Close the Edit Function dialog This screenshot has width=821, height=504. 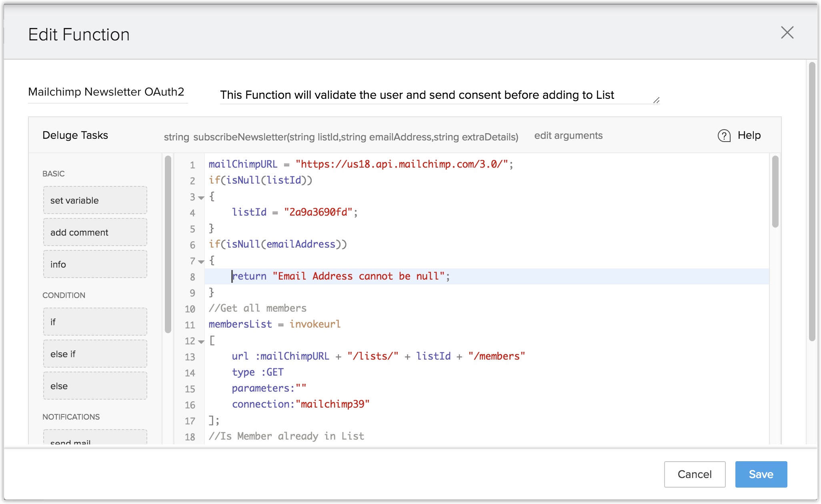tap(787, 33)
